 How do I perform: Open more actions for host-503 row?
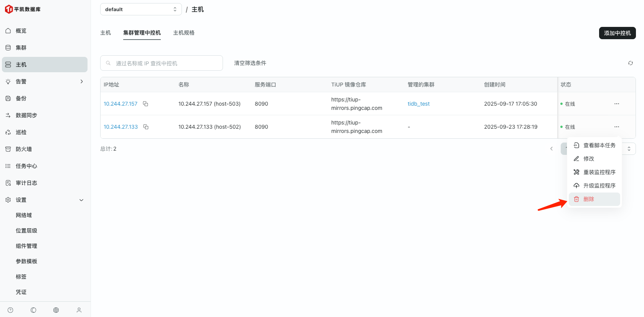point(616,104)
